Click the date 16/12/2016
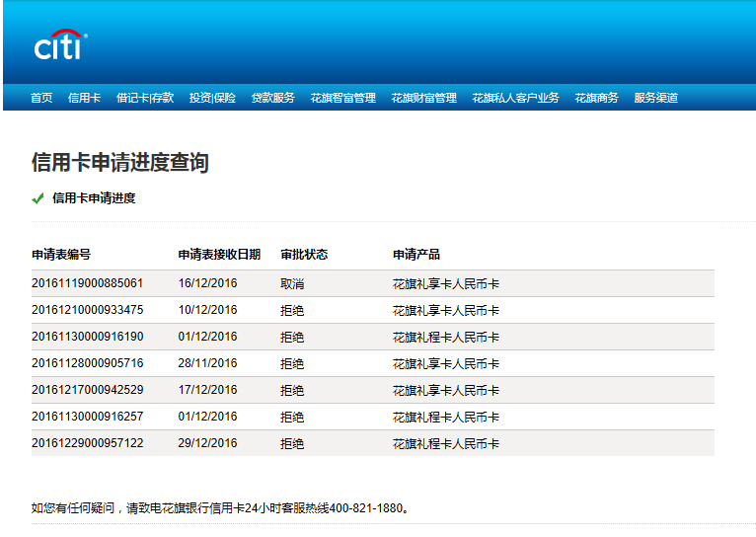 coord(208,283)
